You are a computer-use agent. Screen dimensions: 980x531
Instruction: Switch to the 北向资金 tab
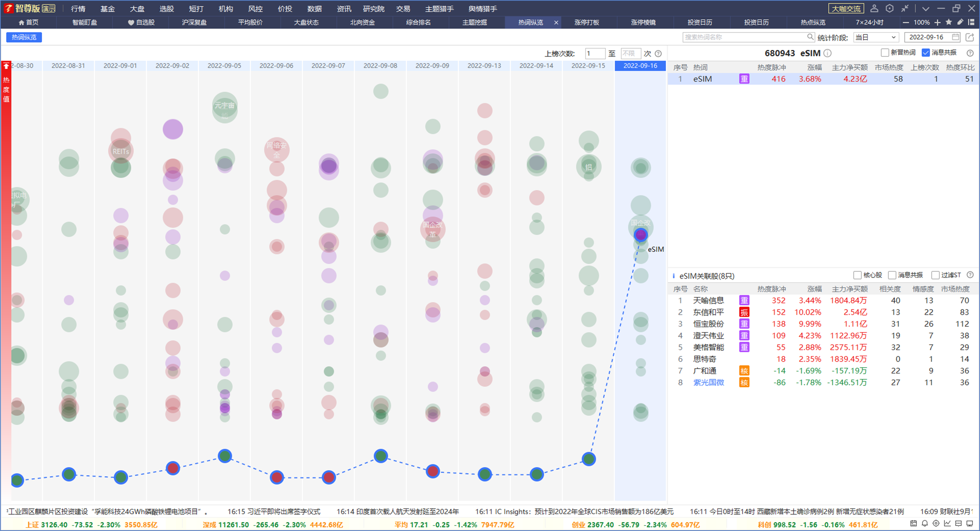tap(362, 22)
